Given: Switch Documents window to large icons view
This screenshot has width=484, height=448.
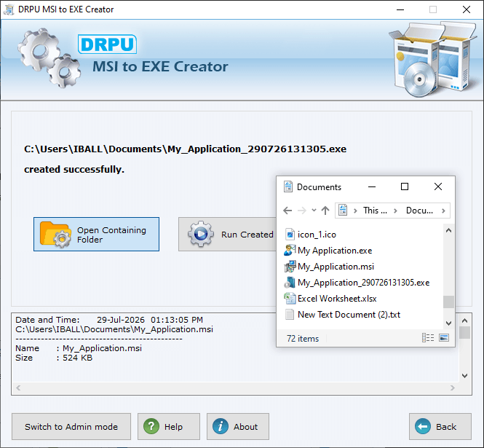Looking at the screenshot, I should pos(444,338).
